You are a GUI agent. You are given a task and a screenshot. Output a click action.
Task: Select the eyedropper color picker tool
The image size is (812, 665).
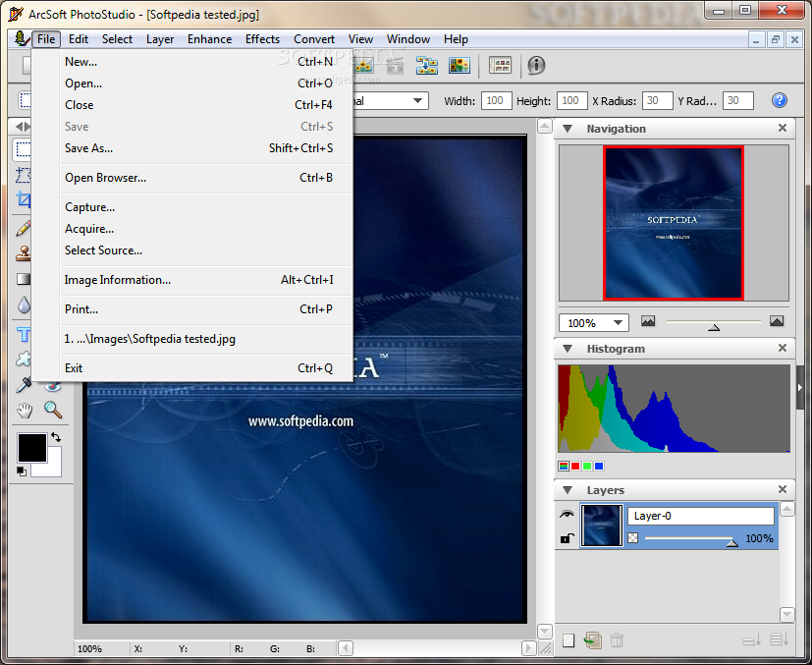24,384
